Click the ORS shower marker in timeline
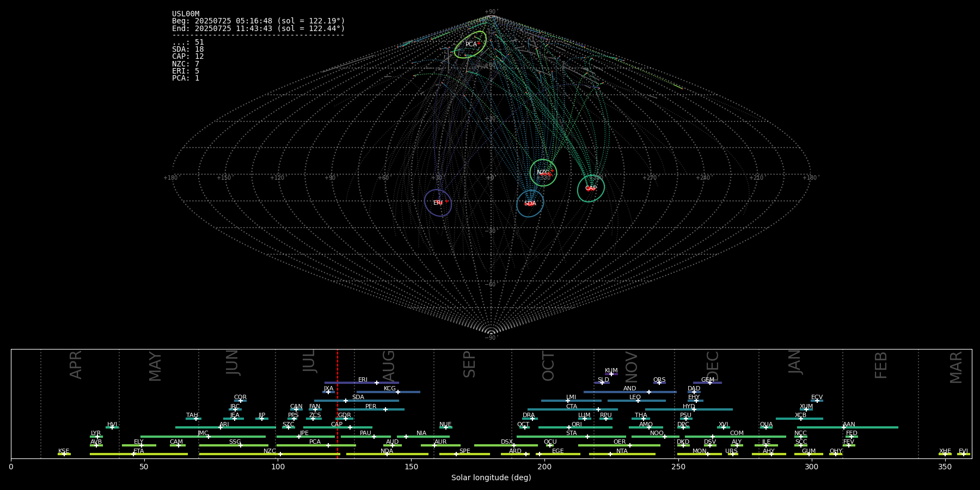 659,383
